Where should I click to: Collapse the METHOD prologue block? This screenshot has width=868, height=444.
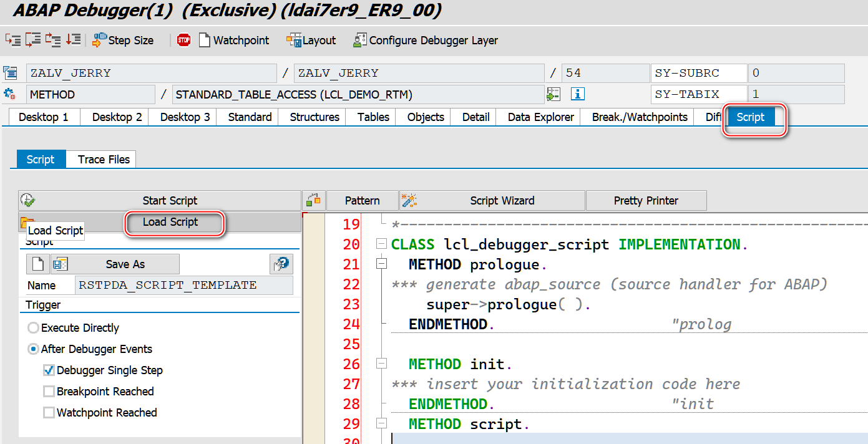382,264
